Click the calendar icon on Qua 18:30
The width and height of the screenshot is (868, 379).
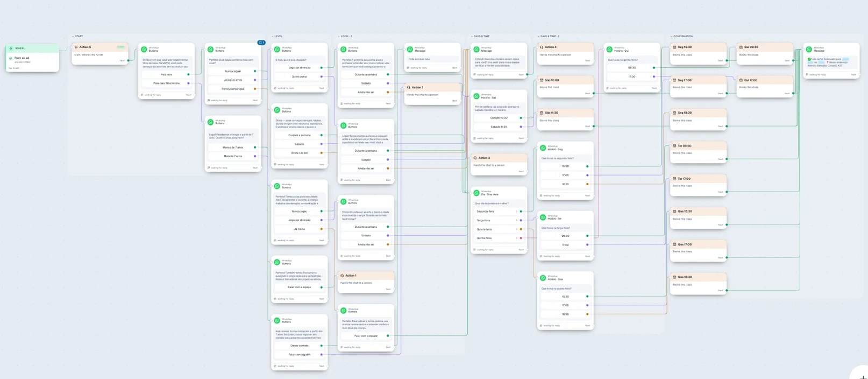(x=674, y=277)
